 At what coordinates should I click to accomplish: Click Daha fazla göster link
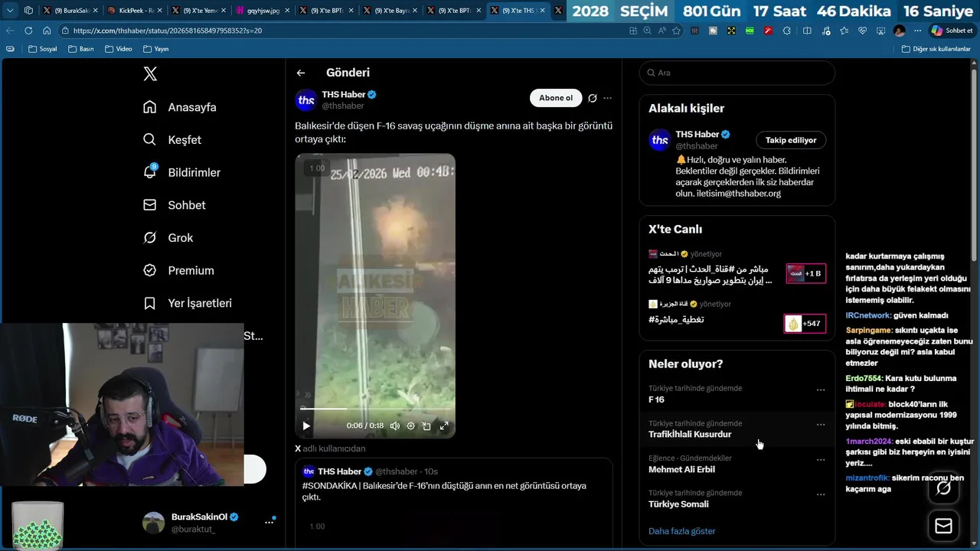682,531
